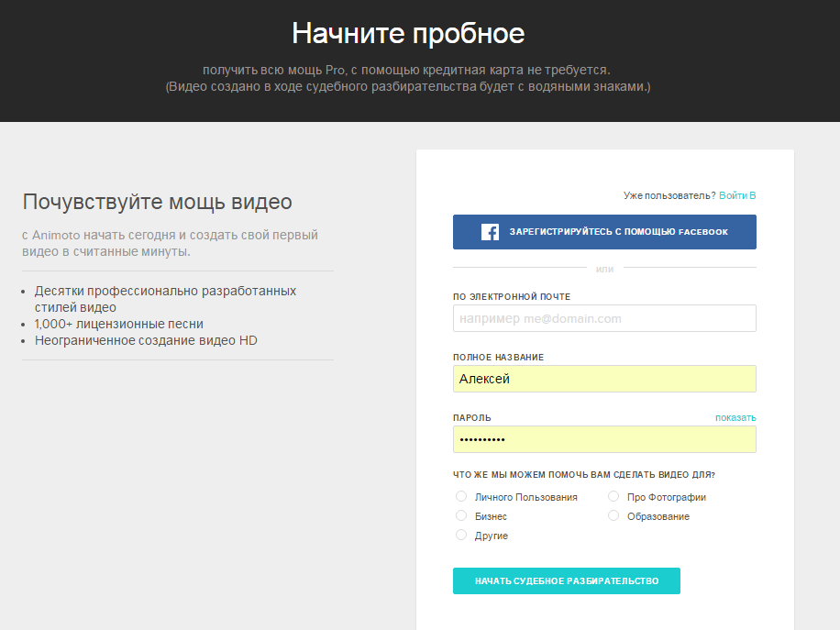Click the 'Пароль' field label
The width and height of the screenshot is (840, 630).
pyautogui.click(x=472, y=418)
